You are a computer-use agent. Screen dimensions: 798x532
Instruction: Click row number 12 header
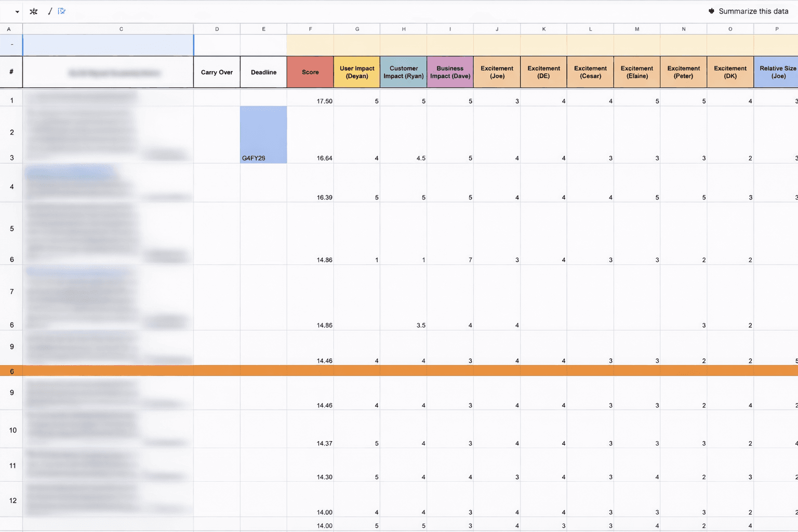(11, 500)
